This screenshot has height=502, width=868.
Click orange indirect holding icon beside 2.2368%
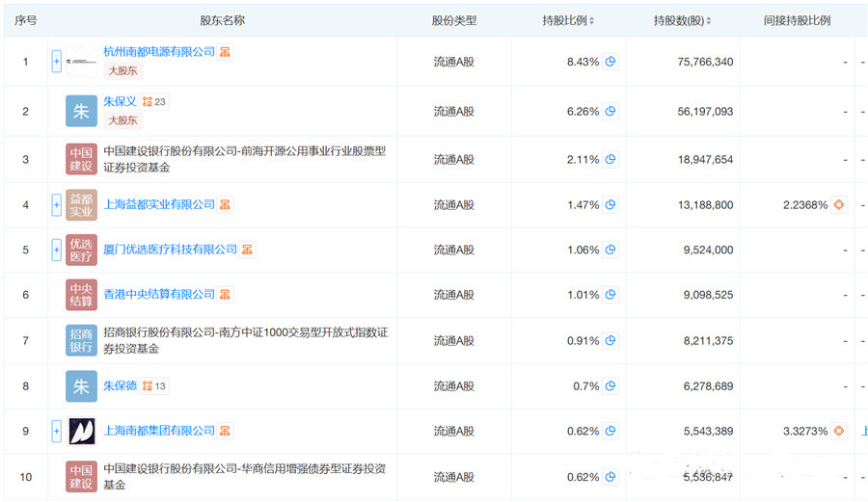point(839,204)
